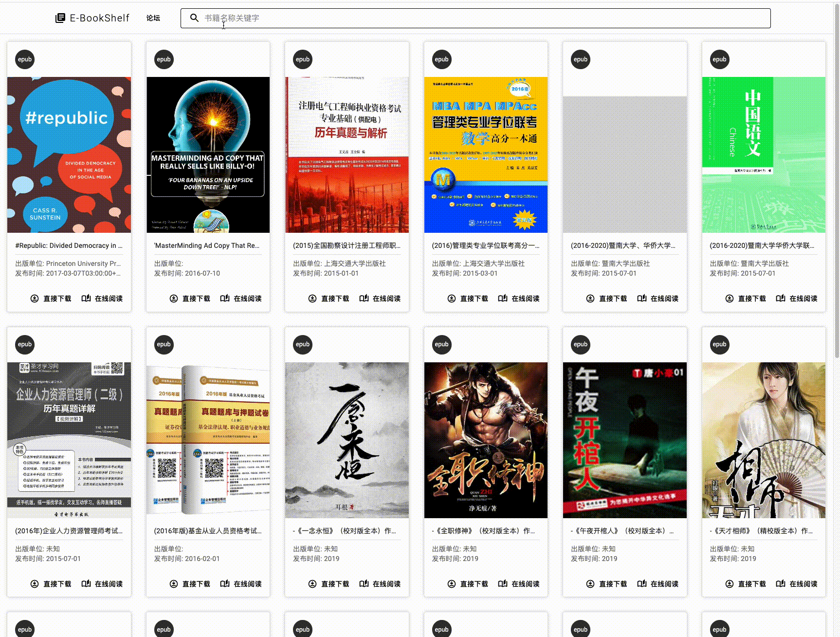Click title '-《天才相师》（精校版全本）作...'
Viewport: 840px width, 637px height.
[x=762, y=531]
